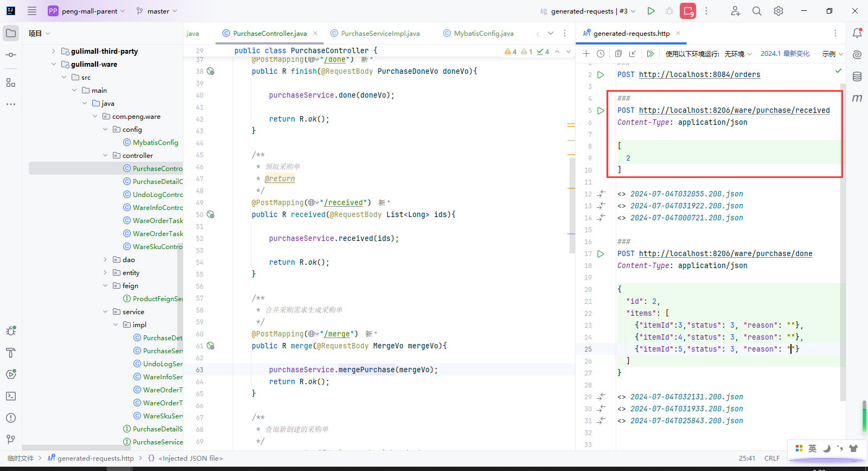Click the gutter icon on line 38
This screenshot has width=868, height=471.
(210, 72)
